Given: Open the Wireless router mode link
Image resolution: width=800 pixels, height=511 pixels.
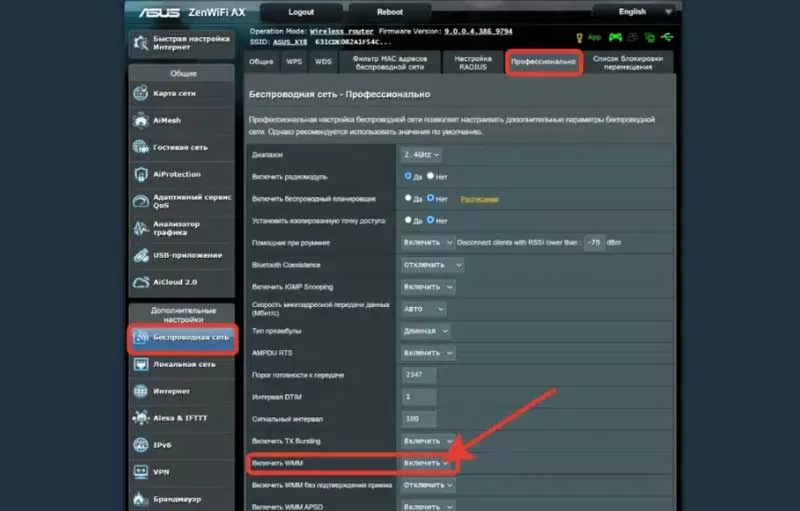Looking at the screenshot, I should point(341,32).
